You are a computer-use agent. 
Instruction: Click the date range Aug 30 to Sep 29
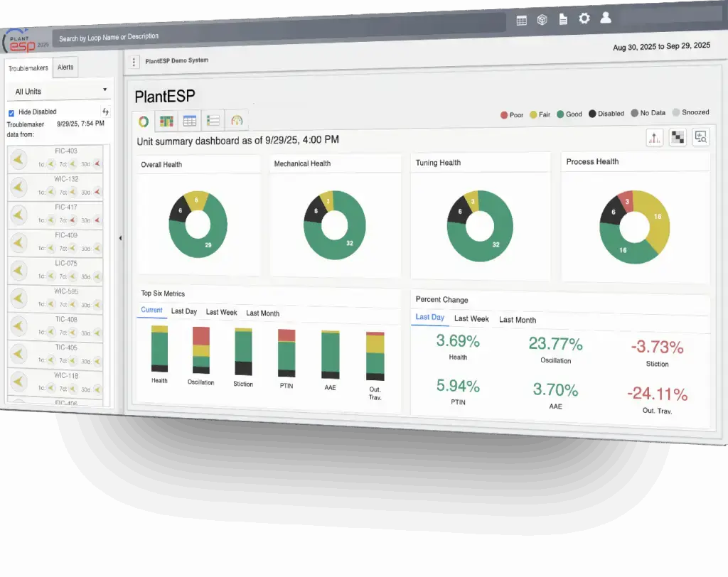tap(661, 46)
